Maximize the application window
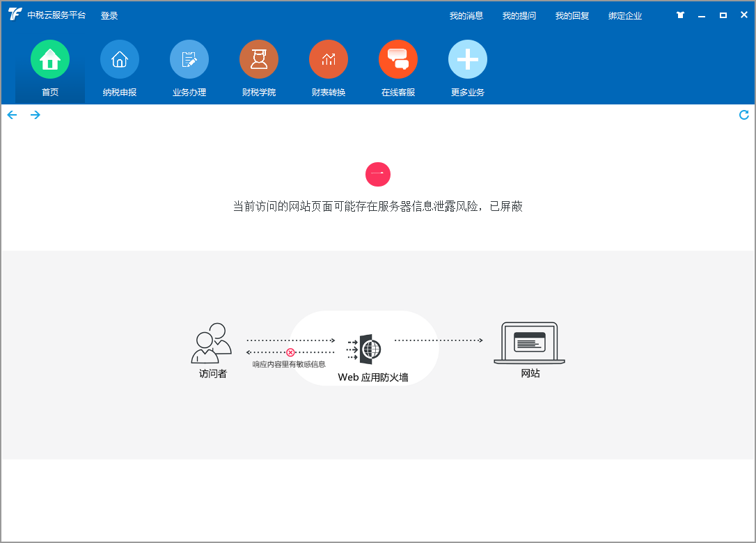Viewport: 756px width, 543px height. click(x=723, y=15)
